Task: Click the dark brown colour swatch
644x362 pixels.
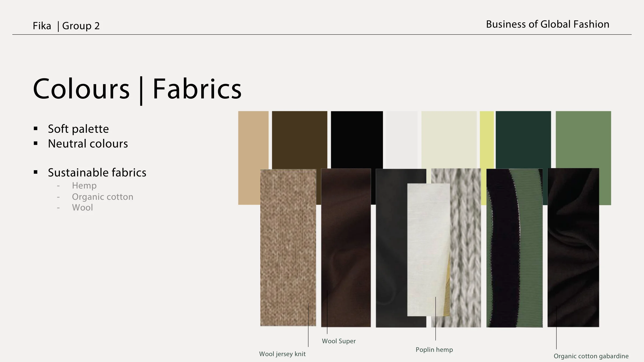Action: [299, 139]
